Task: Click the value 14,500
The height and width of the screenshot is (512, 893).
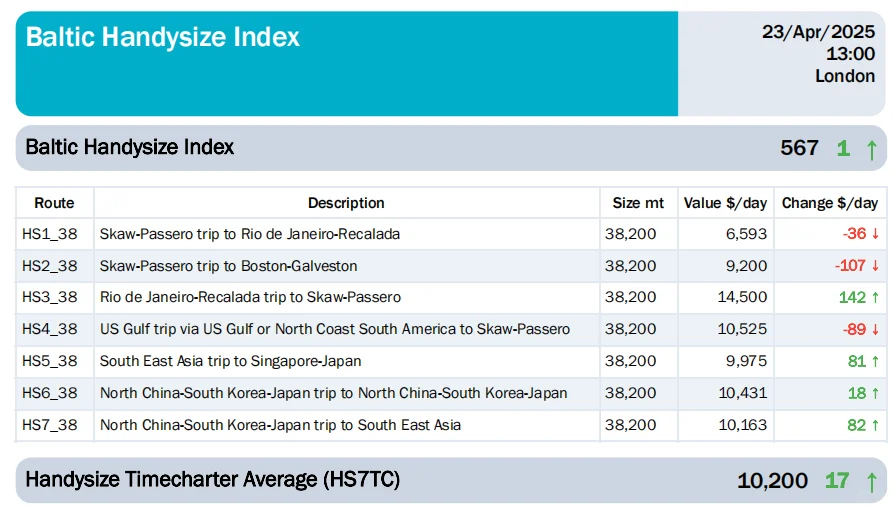Action: [742, 297]
